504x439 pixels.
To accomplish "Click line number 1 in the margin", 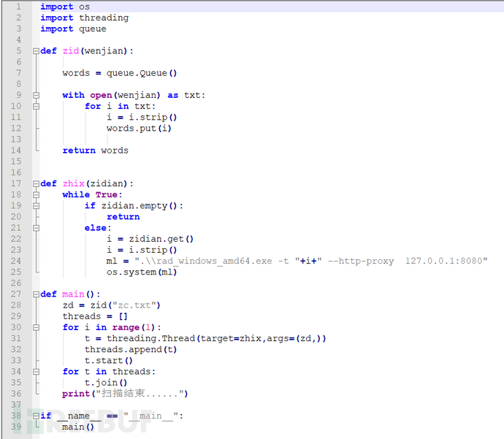I will (19, 7).
